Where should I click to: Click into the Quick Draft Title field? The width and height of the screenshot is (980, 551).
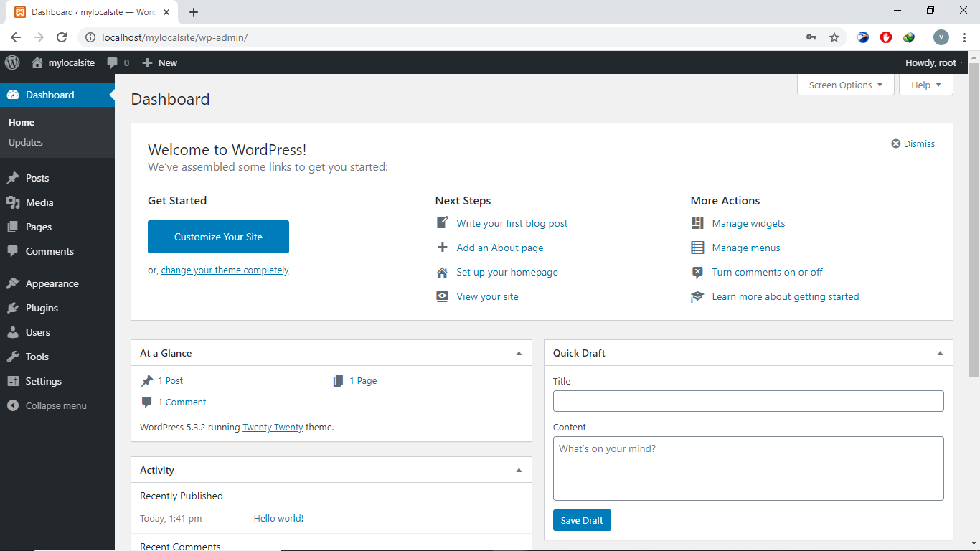(x=748, y=401)
